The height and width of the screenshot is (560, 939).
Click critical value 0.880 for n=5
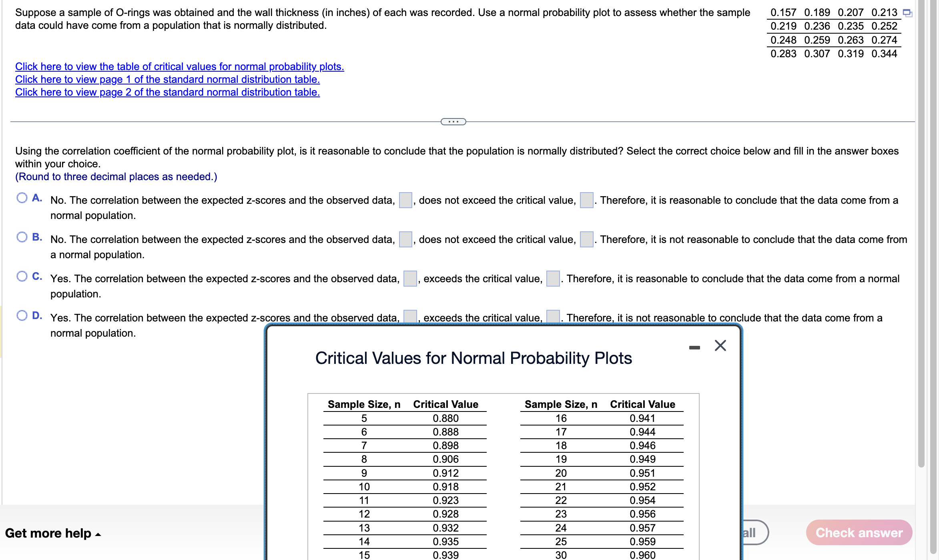click(x=445, y=418)
